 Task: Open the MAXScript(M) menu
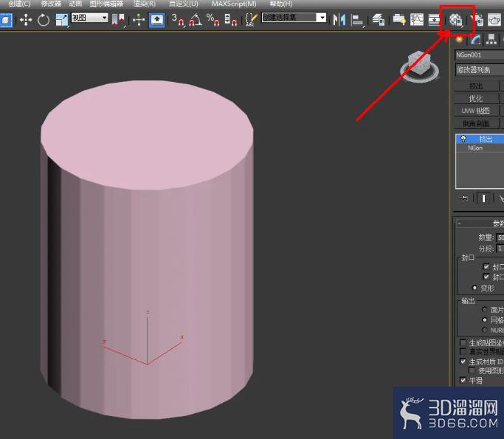[234, 4]
